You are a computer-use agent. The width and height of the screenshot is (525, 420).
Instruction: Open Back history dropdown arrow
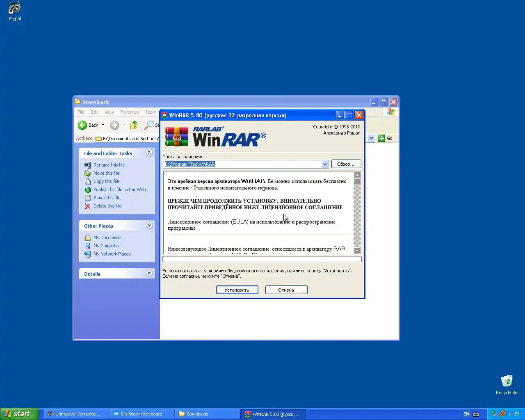pos(103,125)
